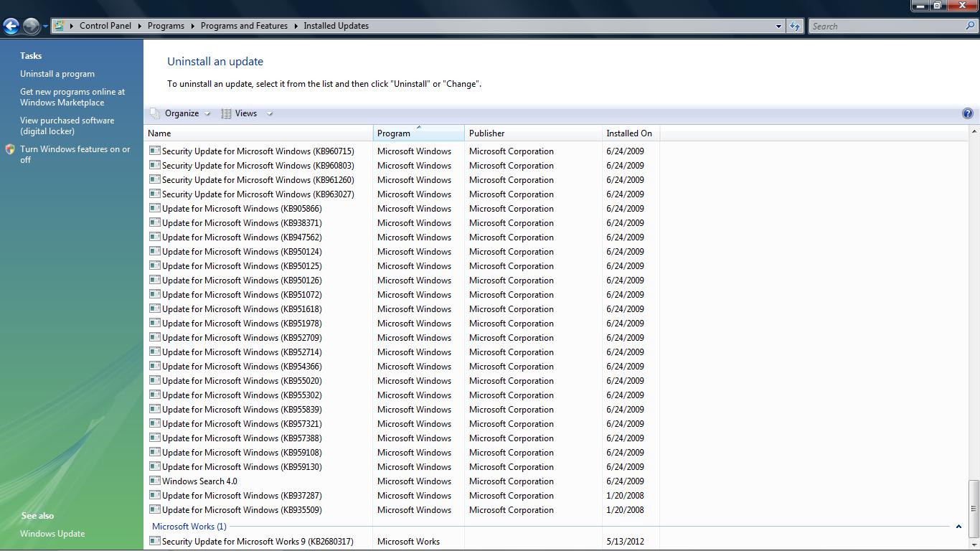Viewport: 980px width, 551px height.
Task: Open Uninstall a program link
Action: point(57,74)
